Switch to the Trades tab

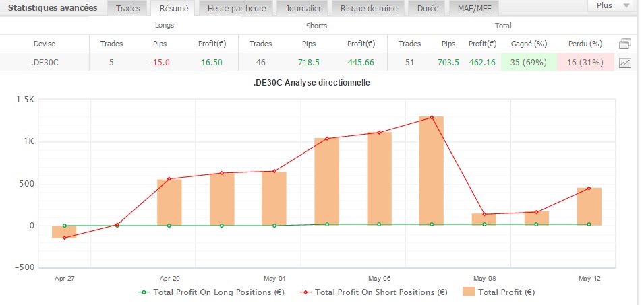point(128,9)
